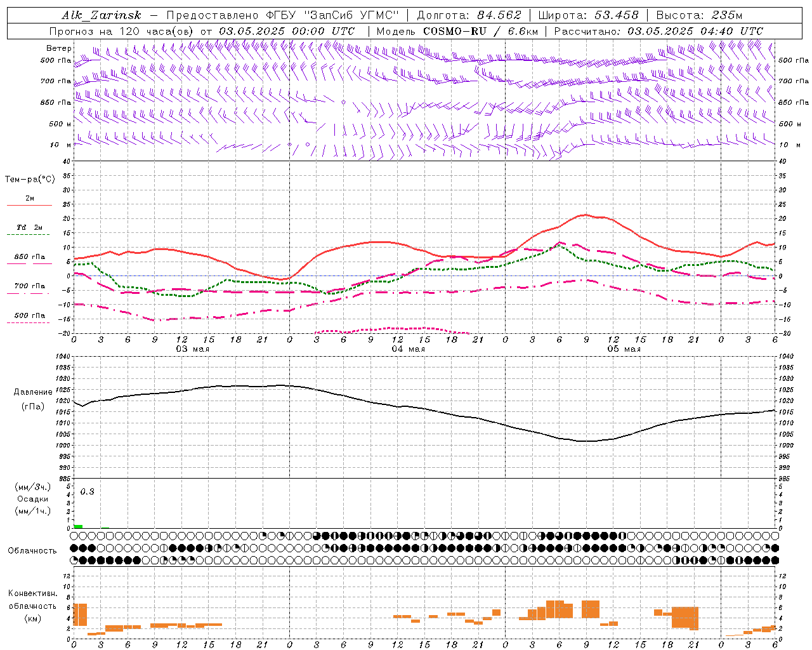
Task: Click the 500 гПа temperature legend entry
Action: click(x=30, y=315)
